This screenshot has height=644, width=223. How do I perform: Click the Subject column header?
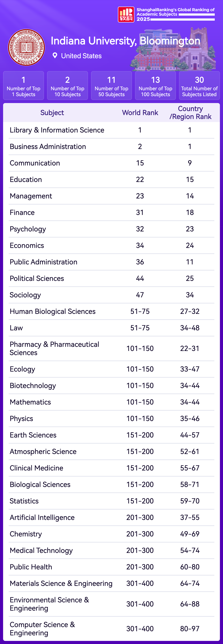(52, 113)
